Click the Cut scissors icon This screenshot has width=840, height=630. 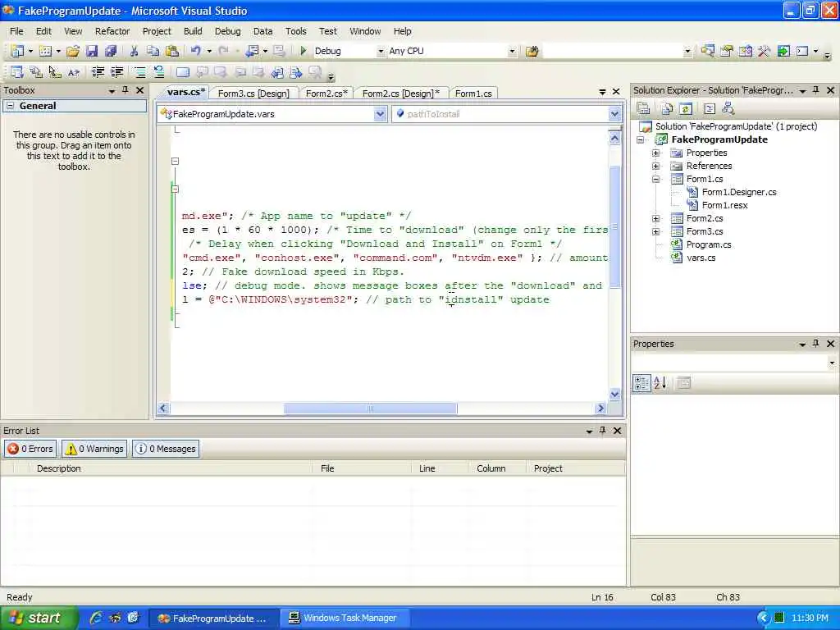(x=134, y=51)
